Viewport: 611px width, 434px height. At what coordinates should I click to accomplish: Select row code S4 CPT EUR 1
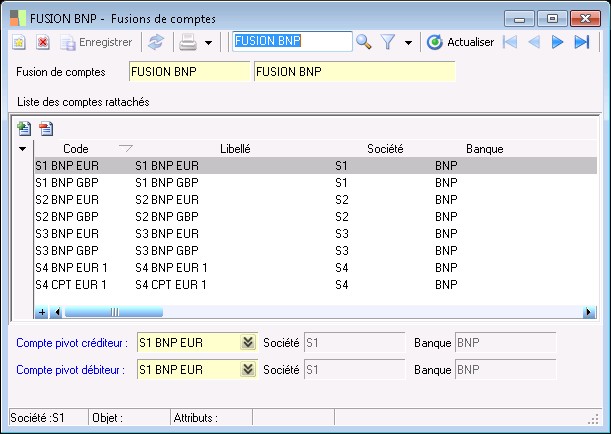tap(71, 285)
